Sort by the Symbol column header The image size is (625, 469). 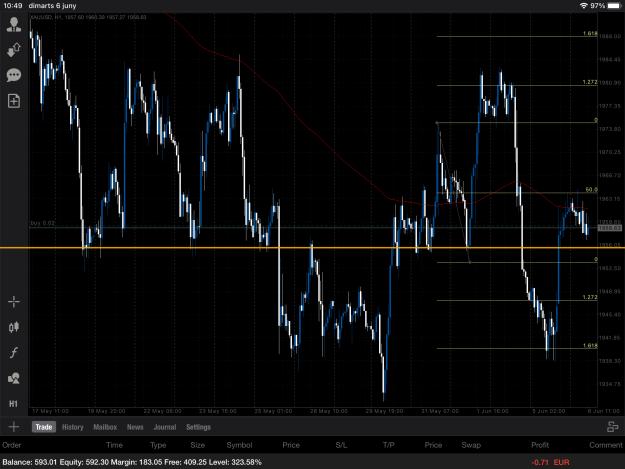coord(239,445)
